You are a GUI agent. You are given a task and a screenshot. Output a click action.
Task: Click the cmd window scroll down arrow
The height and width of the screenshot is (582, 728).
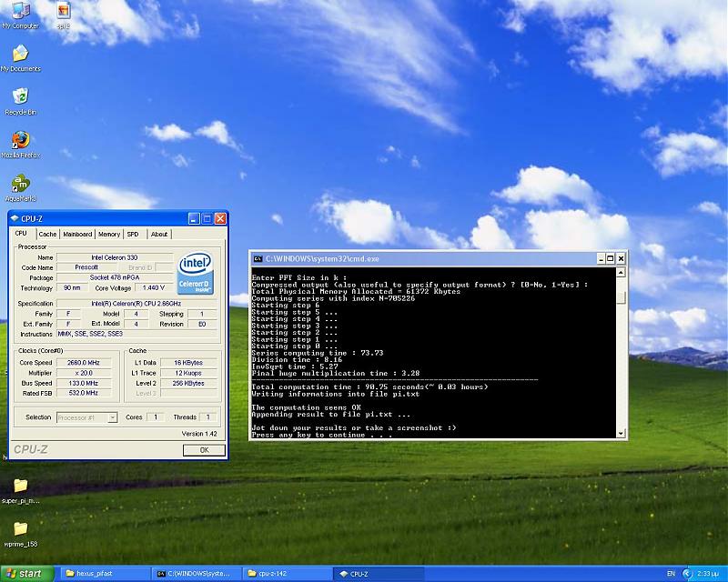621,434
